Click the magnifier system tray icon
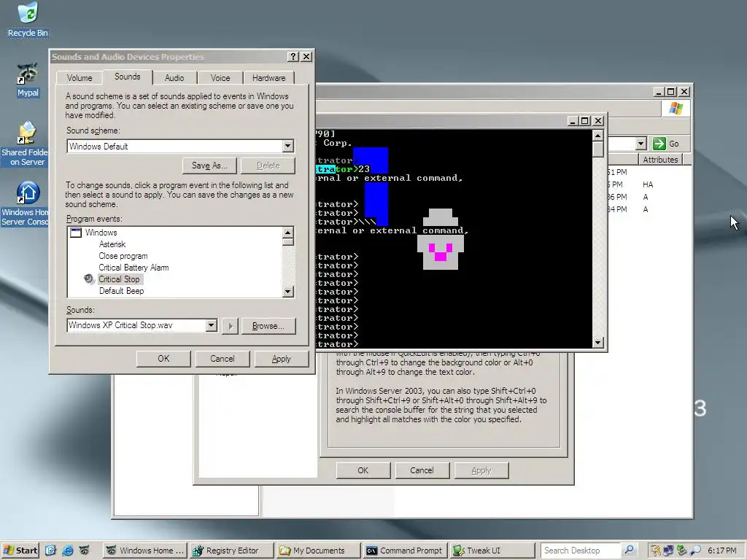747x560 pixels. (x=695, y=550)
